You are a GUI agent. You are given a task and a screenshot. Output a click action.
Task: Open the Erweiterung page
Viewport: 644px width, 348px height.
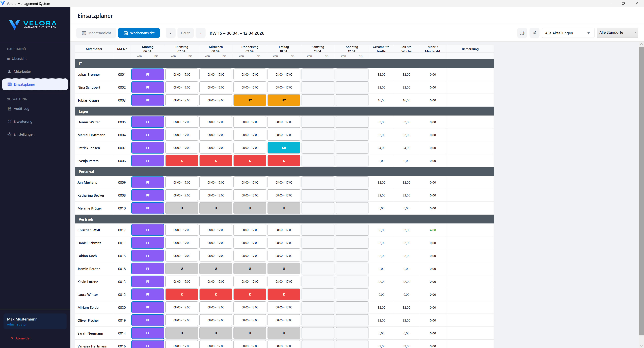23,121
